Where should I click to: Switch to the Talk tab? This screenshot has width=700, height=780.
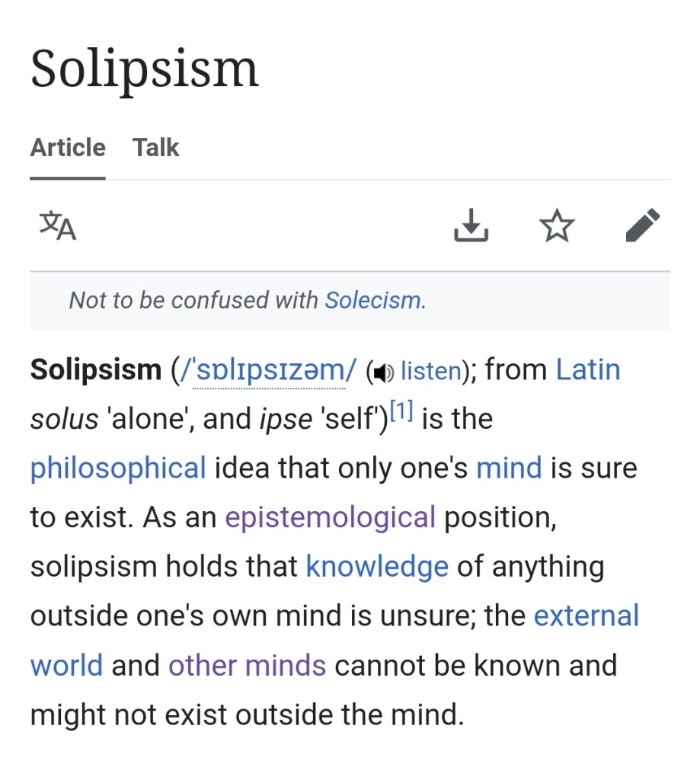click(155, 147)
